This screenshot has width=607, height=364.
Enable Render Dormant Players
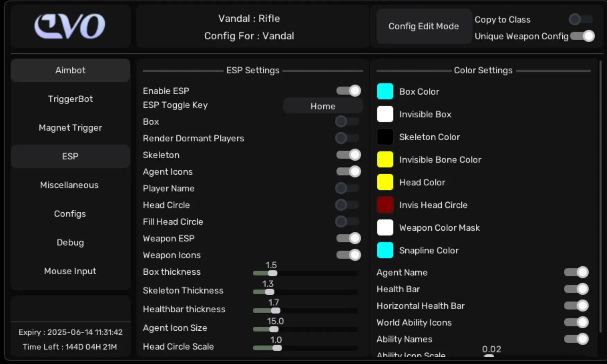pos(347,138)
